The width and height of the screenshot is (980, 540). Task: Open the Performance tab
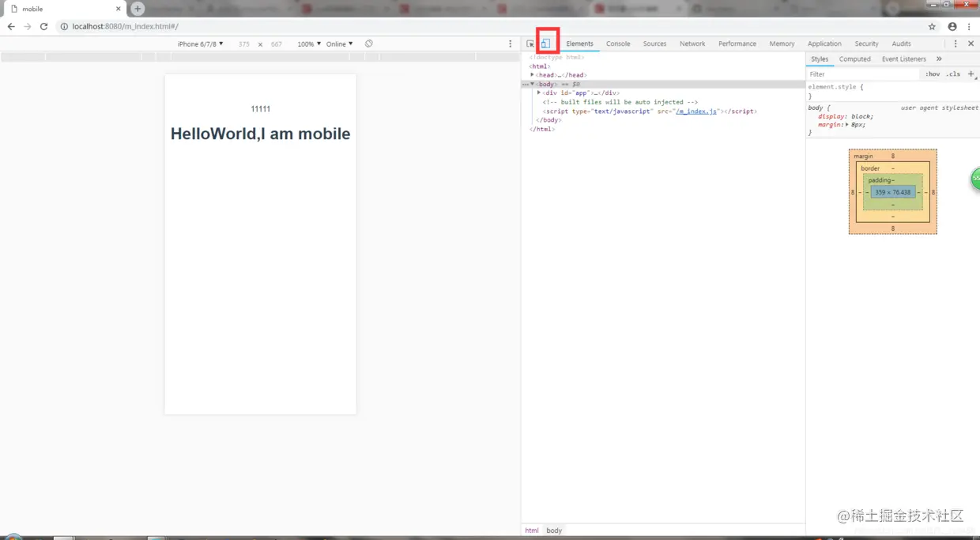click(x=737, y=43)
